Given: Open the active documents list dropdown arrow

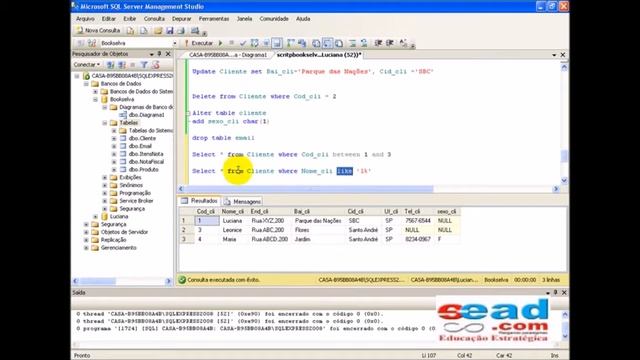Looking at the screenshot, I should pyautogui.click(x=554, y=55).
